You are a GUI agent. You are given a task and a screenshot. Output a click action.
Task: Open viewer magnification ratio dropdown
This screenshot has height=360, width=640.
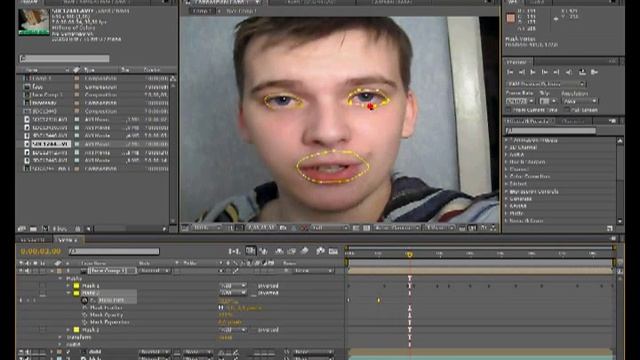pyautogui.click(x=208, y=228)
